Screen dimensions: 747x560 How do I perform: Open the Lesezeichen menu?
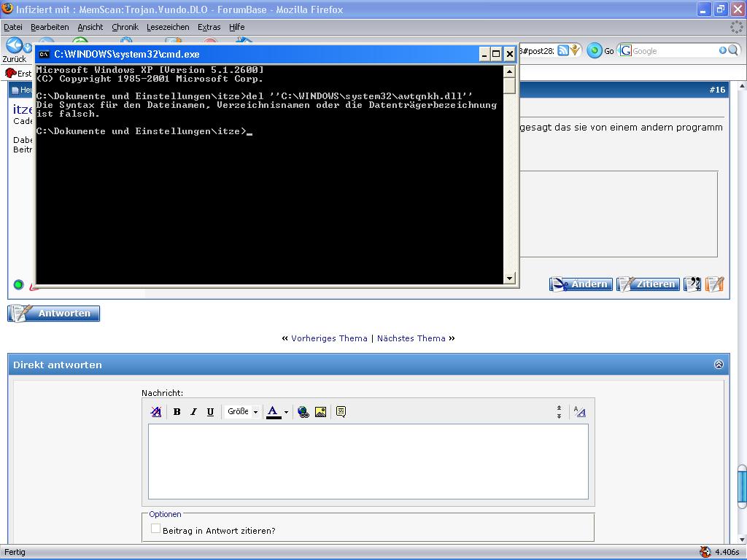click(x=168, y=27)
